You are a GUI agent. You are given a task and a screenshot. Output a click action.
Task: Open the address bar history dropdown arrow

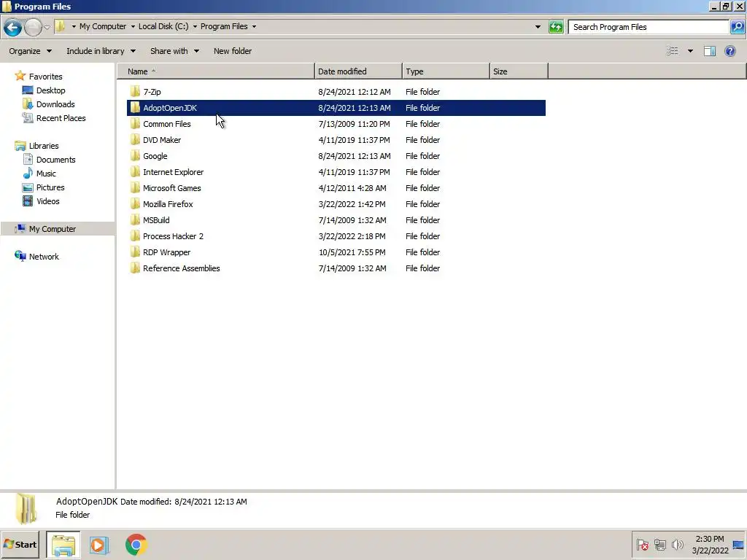[x=538, y=27]
